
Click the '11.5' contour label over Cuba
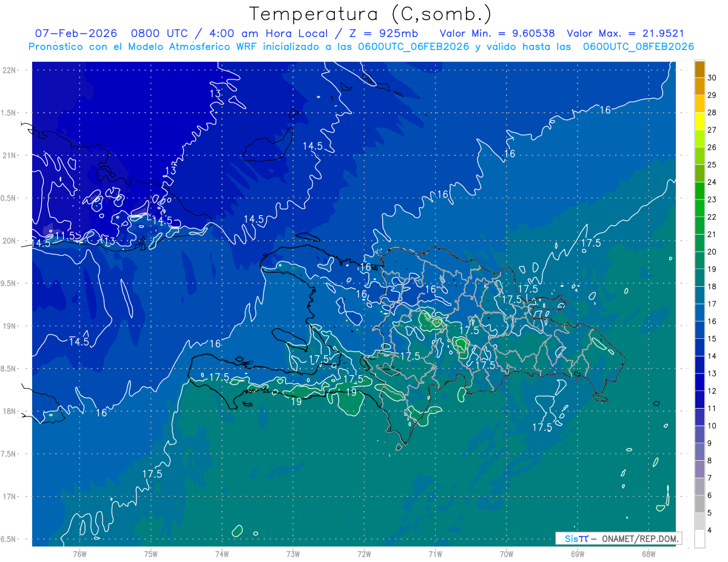tap(65, 235)
